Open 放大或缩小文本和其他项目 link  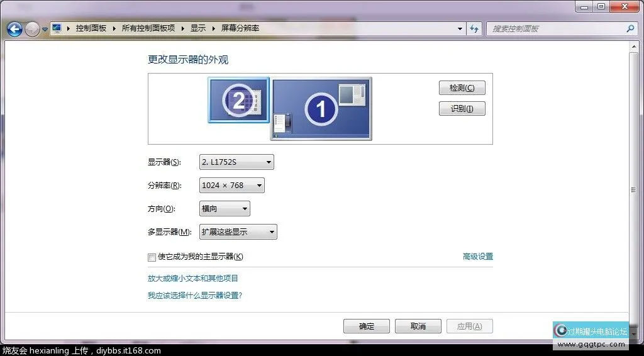pyautogui.click(x=193, y=279)
